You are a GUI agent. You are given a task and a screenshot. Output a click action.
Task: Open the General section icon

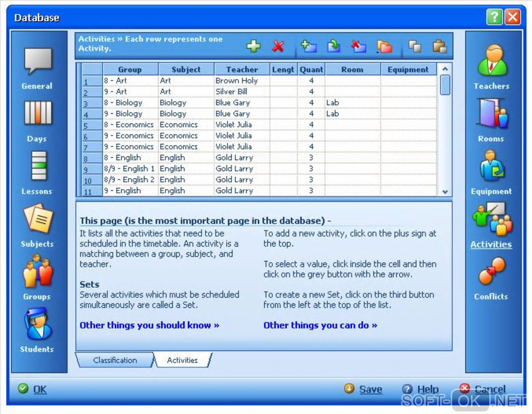[x=38, y=61]
